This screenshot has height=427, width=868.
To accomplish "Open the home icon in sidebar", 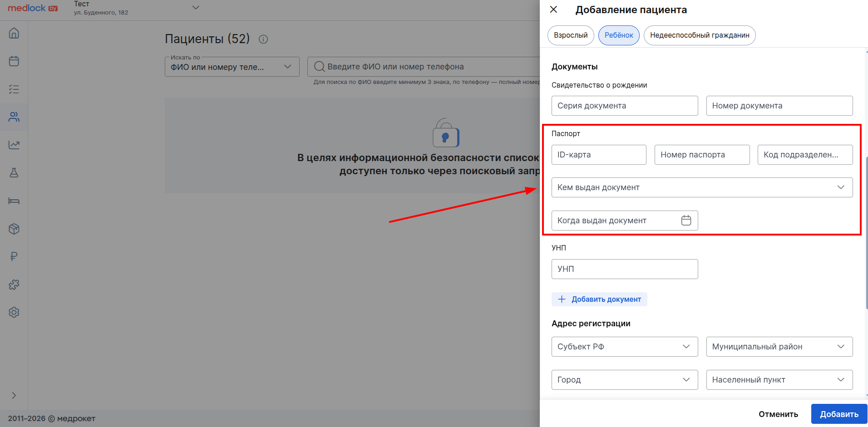I will click(x=14, y=33).
